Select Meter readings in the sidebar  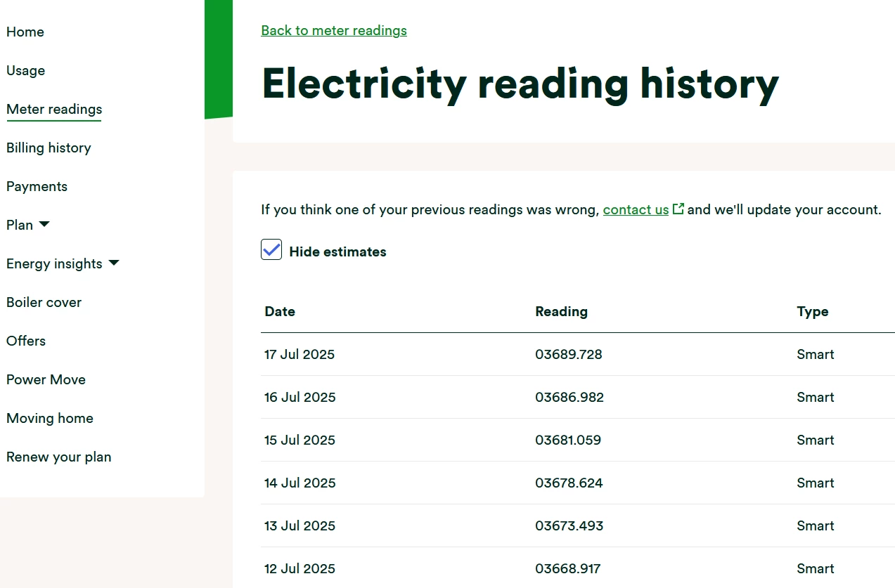point(54,109)
